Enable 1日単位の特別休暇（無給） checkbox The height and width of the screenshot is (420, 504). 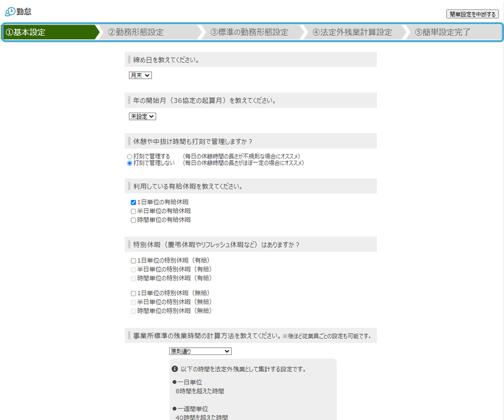(x=133, y=293)
